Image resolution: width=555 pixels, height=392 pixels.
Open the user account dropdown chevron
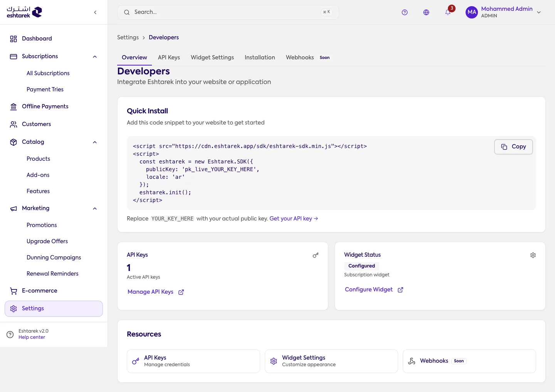tap(539, 12)
